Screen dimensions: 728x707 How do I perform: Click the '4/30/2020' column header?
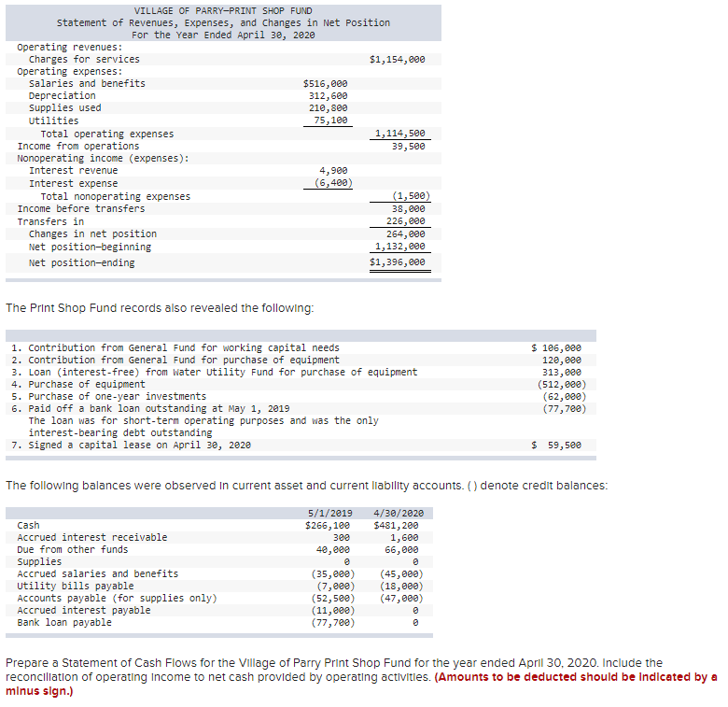[399, 514]
